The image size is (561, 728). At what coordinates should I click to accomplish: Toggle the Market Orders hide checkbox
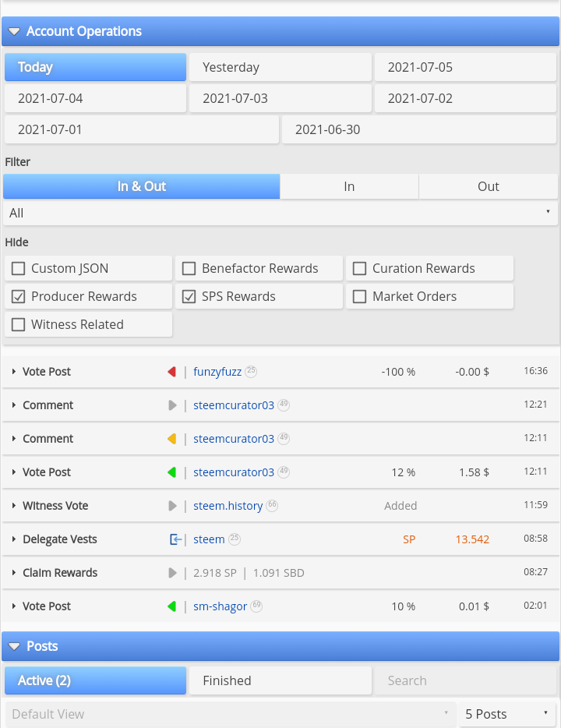pos(360,296)
